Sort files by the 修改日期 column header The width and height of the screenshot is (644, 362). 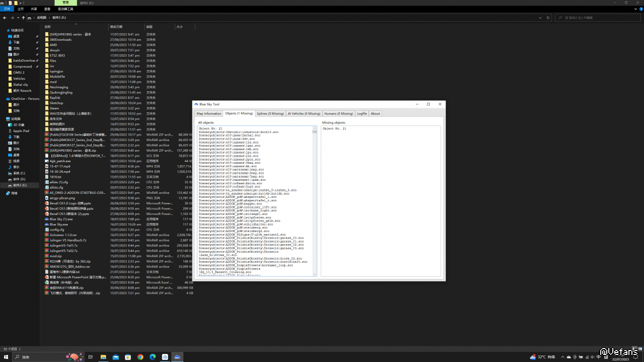pos(116,27)
